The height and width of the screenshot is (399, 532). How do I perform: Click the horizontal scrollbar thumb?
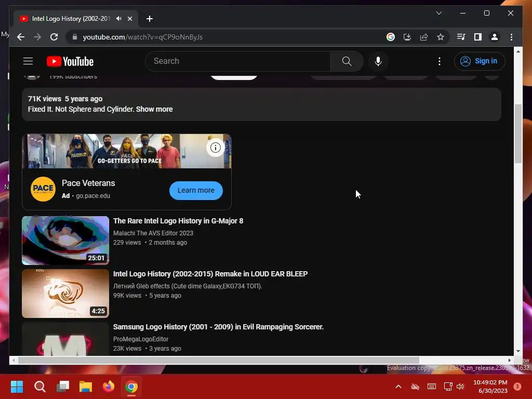pyautogui.click(x=219, y=361)
